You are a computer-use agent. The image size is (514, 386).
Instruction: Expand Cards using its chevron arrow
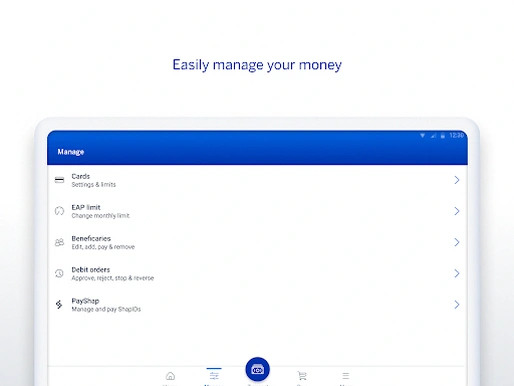click(457, 180)
